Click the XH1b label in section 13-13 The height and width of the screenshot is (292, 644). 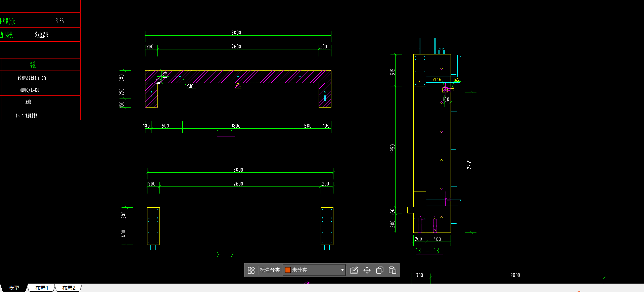(x=436, y=80)
